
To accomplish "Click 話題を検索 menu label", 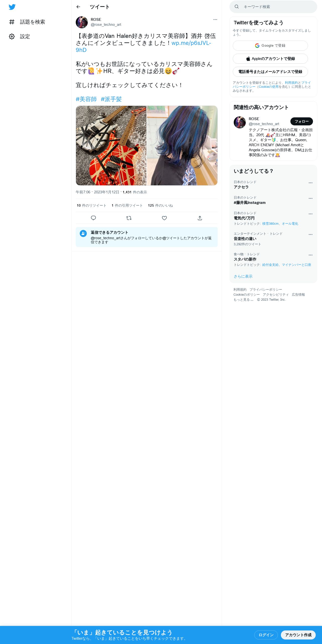I will 32,22.
